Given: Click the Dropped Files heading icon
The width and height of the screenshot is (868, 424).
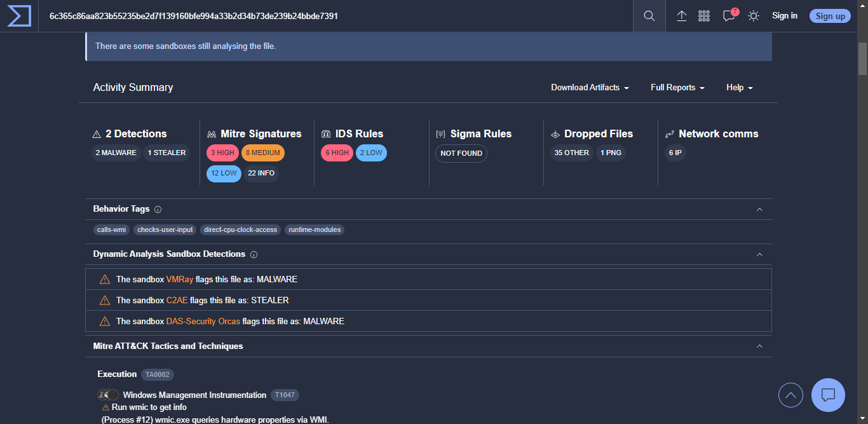Looking at the screenshot, I should coord(555,134).
